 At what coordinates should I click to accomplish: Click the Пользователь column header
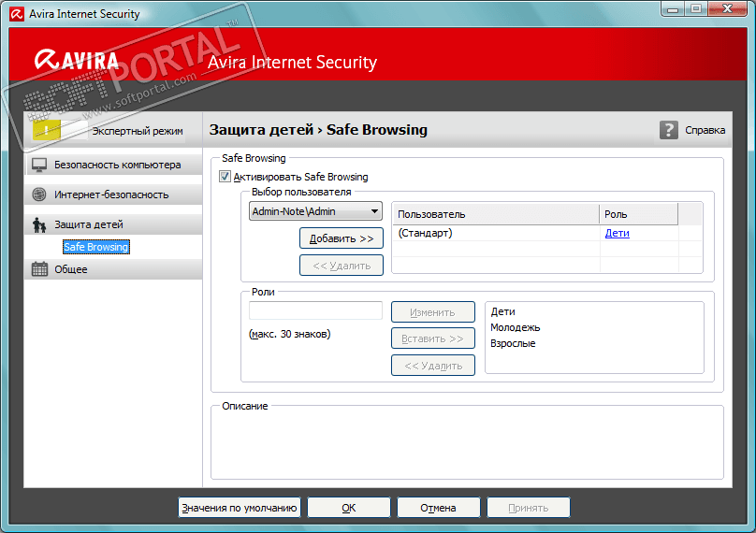(x=496, y=214)
